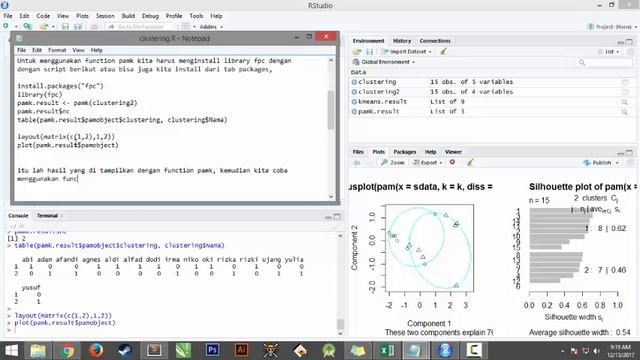Click the Zoom button in Plots pane
This screenshot has height=360, width=640.
[393, 162]
